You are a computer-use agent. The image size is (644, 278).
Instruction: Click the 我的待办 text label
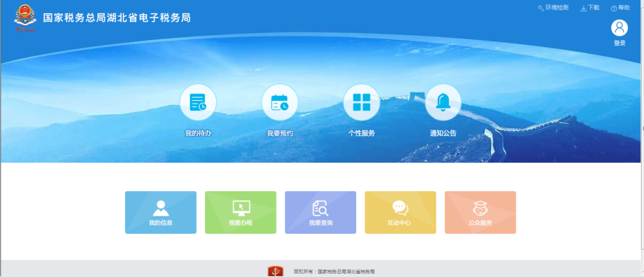(198, 133)
